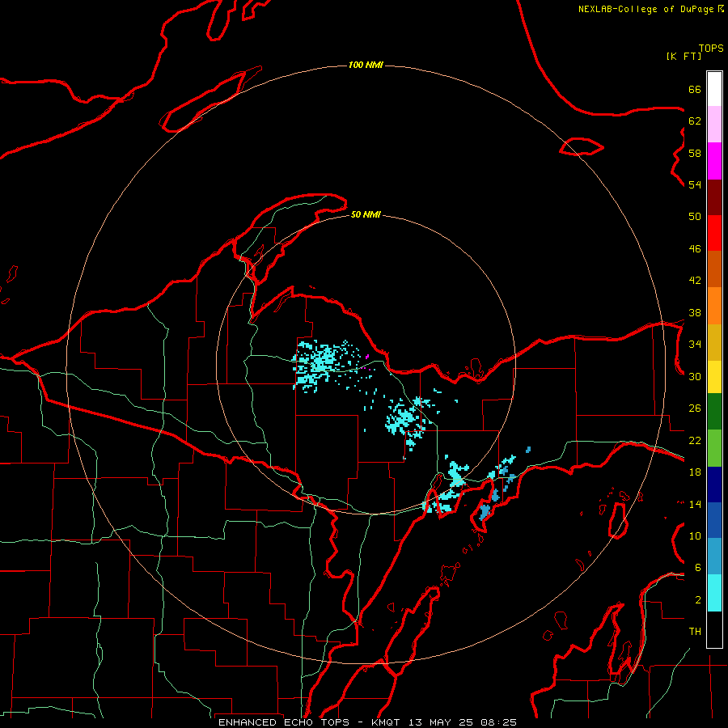
Task: Click the 6 value on the legend
Action: point(698,567)
